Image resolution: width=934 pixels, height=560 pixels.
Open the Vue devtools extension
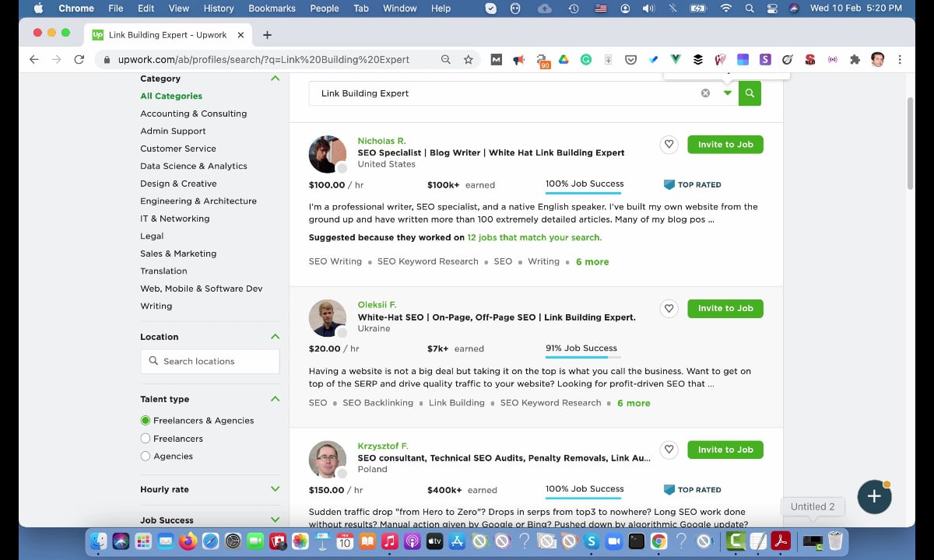[676, 59]
